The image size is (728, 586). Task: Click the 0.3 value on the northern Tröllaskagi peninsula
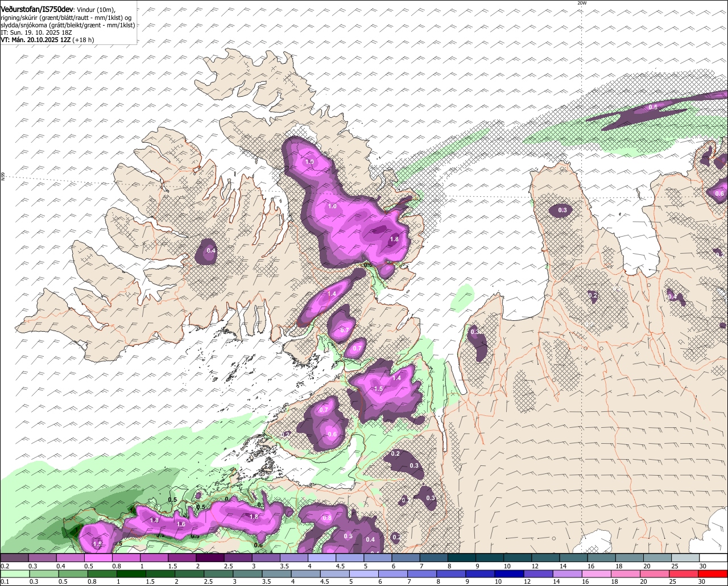tap(562, 210)
